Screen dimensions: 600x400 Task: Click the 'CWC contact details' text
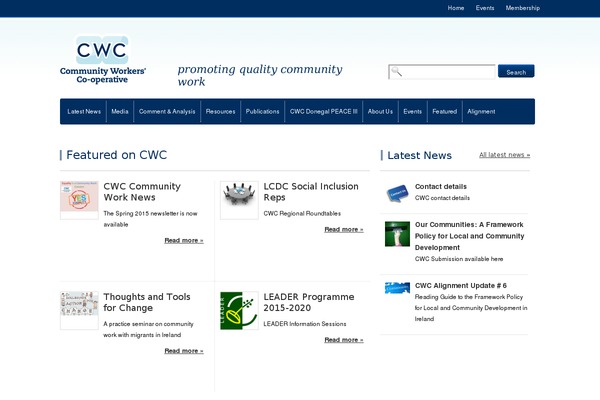point(442,198)
